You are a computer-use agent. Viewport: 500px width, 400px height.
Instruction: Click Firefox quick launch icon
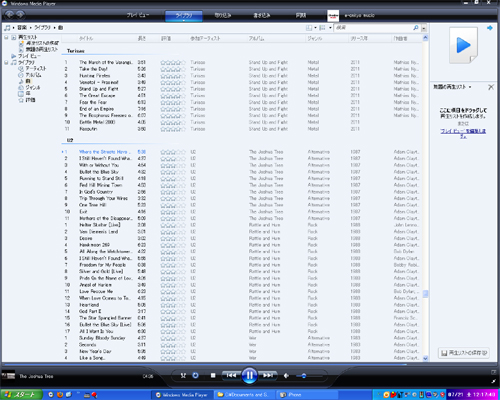[60, 395]
